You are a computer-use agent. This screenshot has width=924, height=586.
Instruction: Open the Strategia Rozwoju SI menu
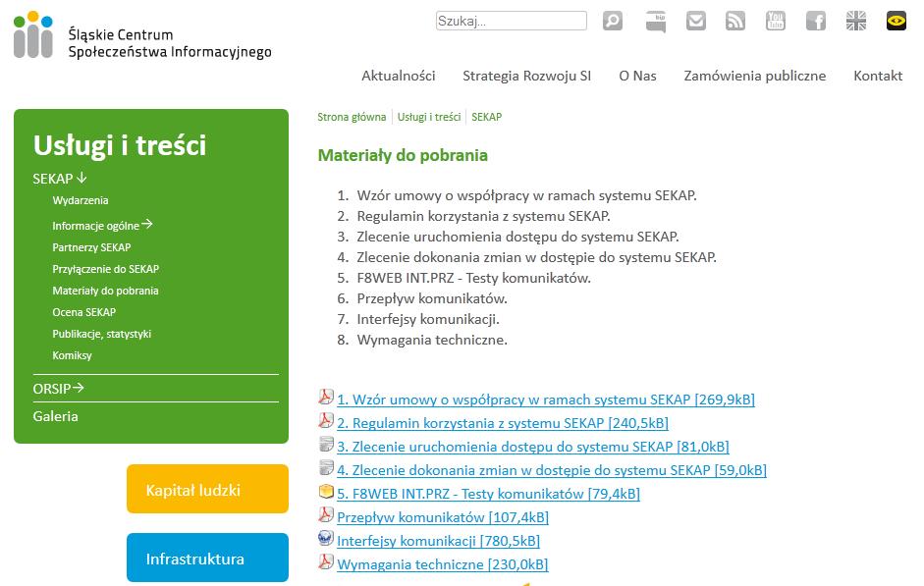coord(527,76)
